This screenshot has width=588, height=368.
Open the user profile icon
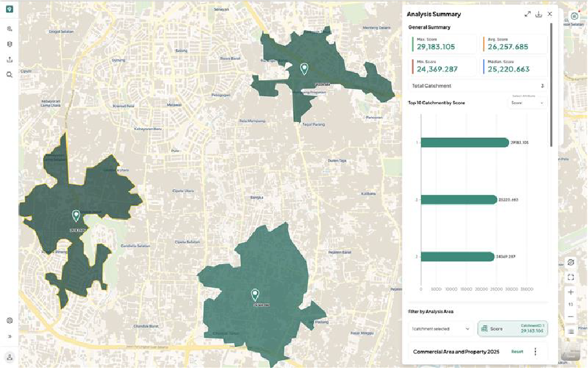click(10, 357)
